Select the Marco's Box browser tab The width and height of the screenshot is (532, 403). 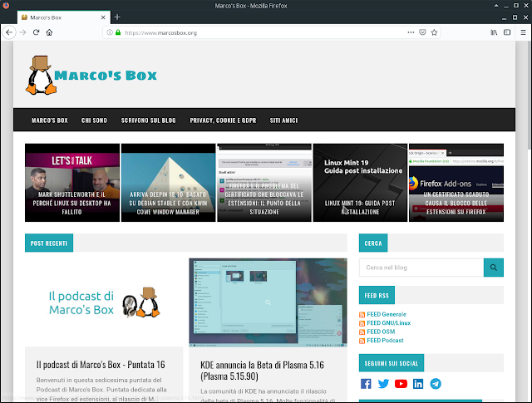[x=63, y=17]
